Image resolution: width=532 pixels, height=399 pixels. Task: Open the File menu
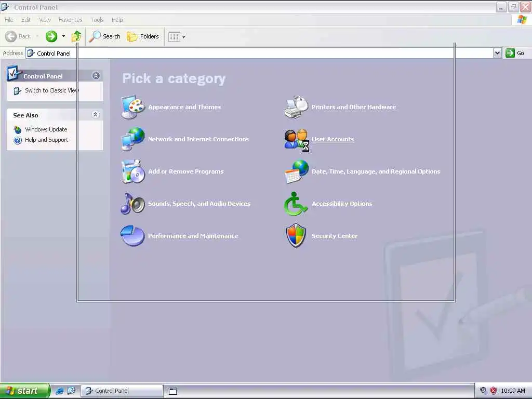pyautogui.click(x=9, y=20)
